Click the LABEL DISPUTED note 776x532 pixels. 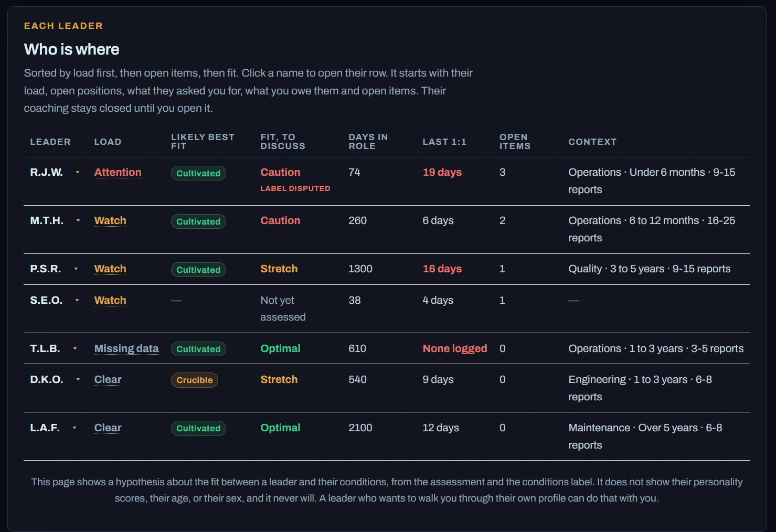295,188
